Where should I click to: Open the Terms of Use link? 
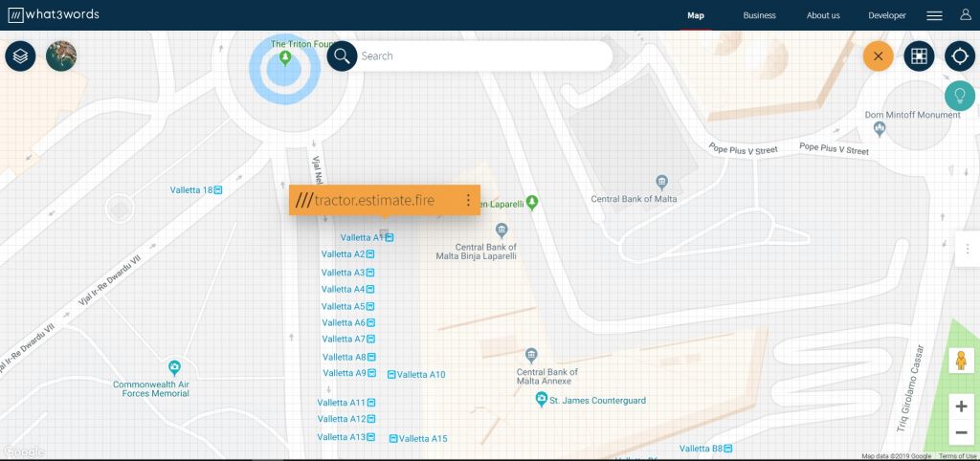point(957,456)
